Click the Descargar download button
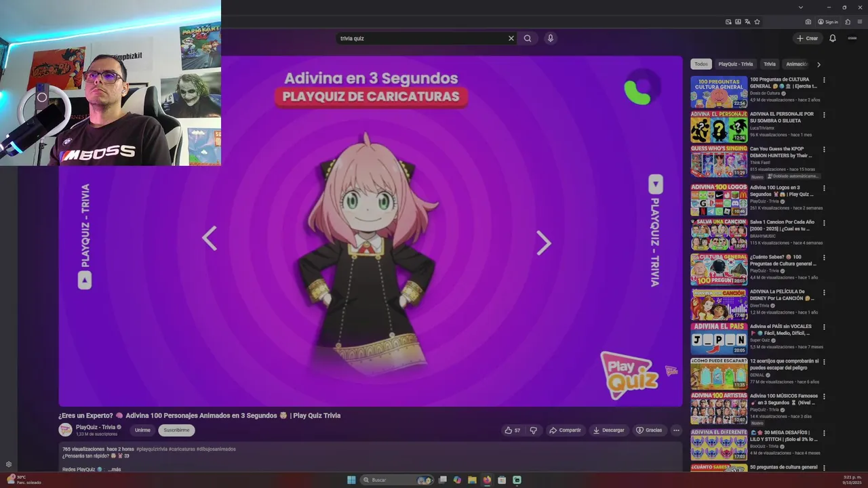Screen dimensions: 868x488 click(x=608, y=430)
